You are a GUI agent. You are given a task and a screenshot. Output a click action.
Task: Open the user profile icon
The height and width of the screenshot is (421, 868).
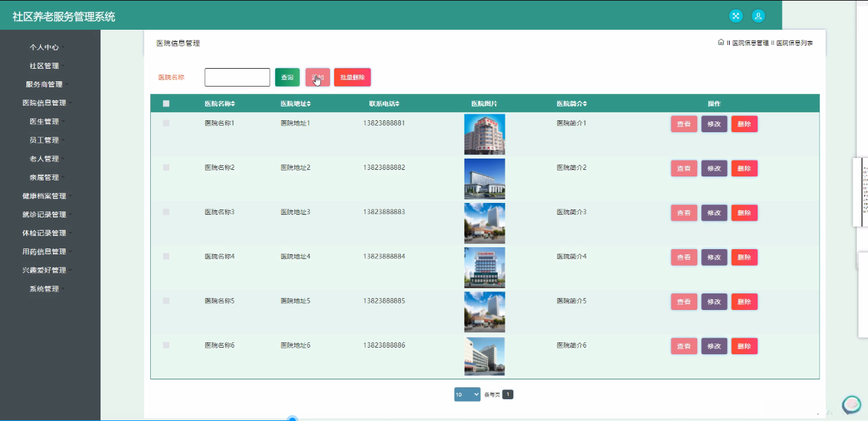pyautogui.click(x=758, y=16)
